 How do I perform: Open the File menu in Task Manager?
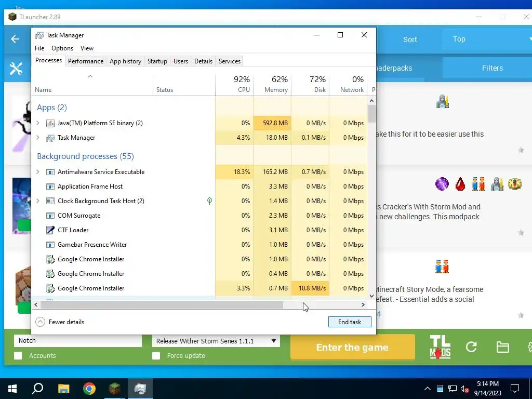tap(39, 48)
